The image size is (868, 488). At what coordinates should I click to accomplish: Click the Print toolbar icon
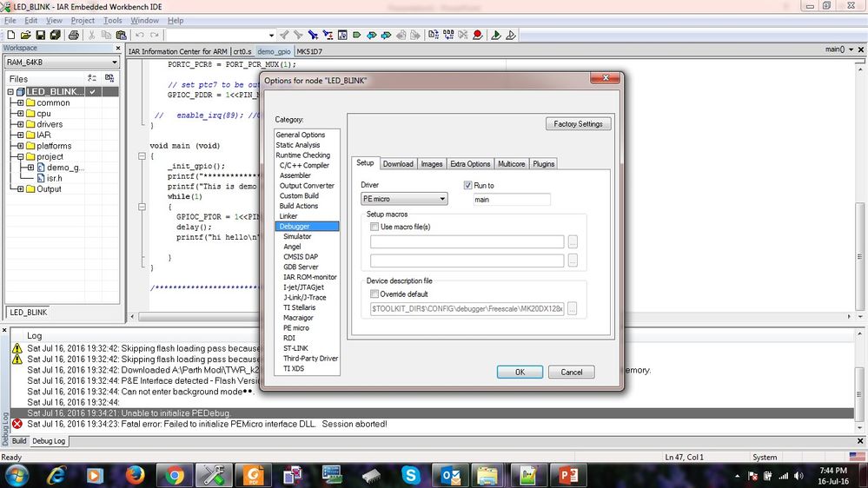point(73,35)
